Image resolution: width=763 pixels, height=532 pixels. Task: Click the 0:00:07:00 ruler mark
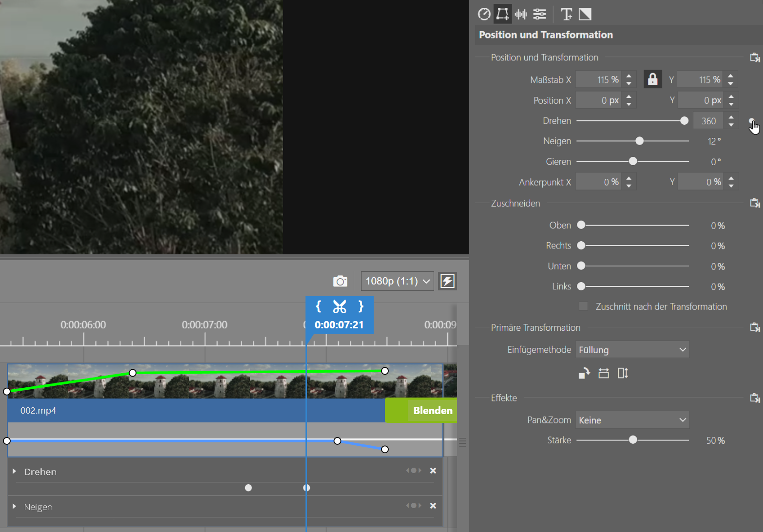coord(205,324)
